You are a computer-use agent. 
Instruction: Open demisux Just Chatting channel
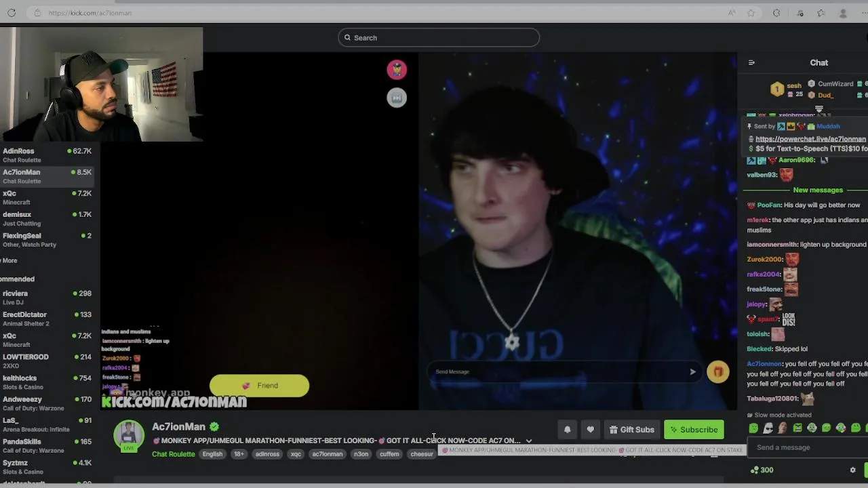coord(47,218)
